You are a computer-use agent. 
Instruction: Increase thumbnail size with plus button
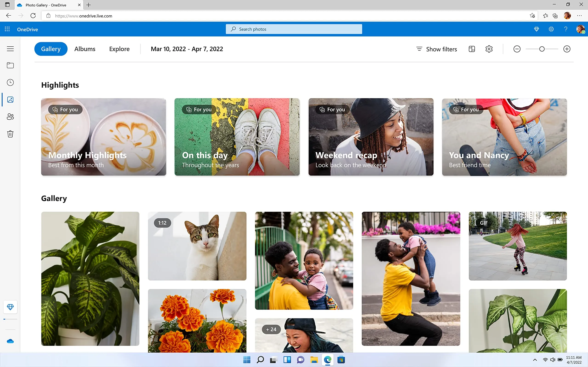tap(567, 49)
